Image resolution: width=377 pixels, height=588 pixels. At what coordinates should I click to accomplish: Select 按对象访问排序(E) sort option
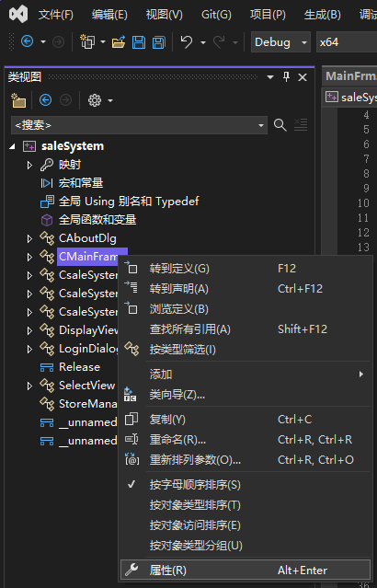point(246,525)
